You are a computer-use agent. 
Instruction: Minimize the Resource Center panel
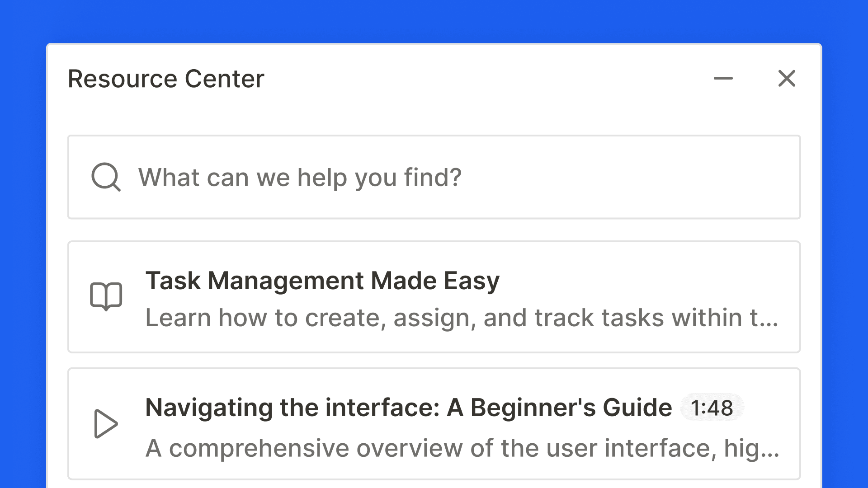(x=723, y=79)
